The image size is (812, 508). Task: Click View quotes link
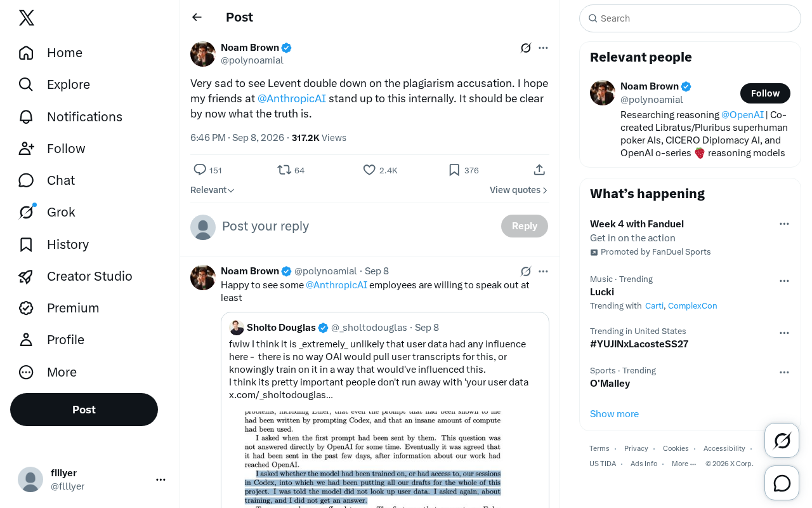pyautogui.click(x=519, y=190)
